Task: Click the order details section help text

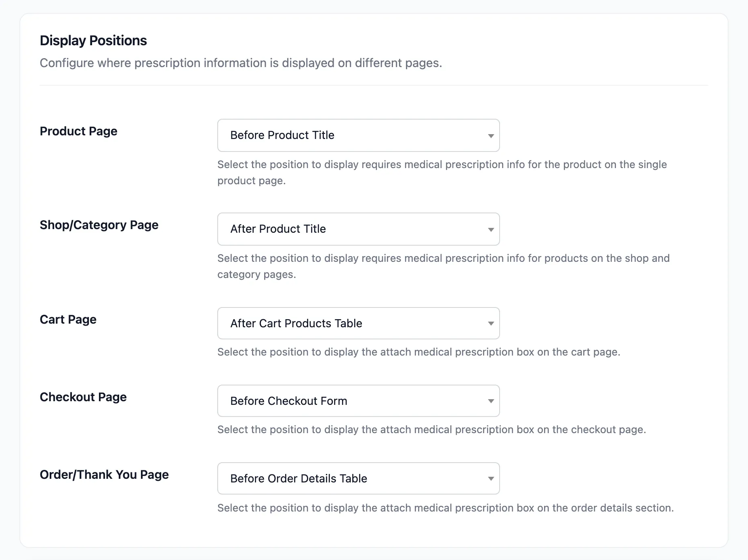Action: (445, 508)
